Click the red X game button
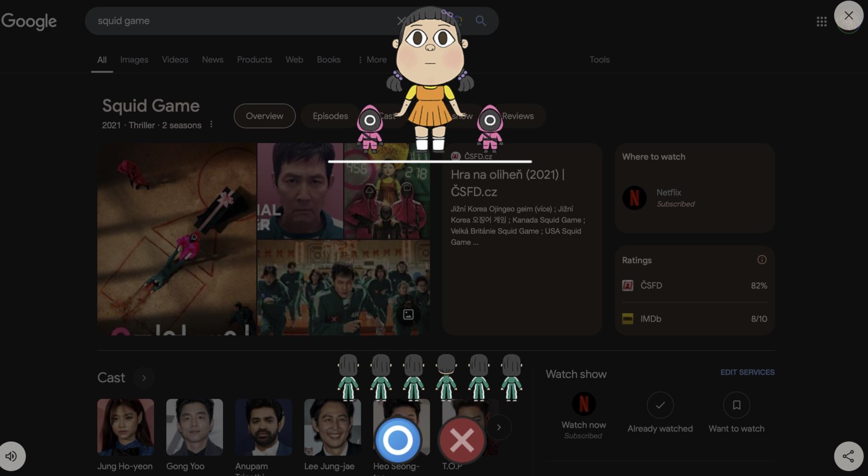 pyautogui.click(x=462, y=440)
